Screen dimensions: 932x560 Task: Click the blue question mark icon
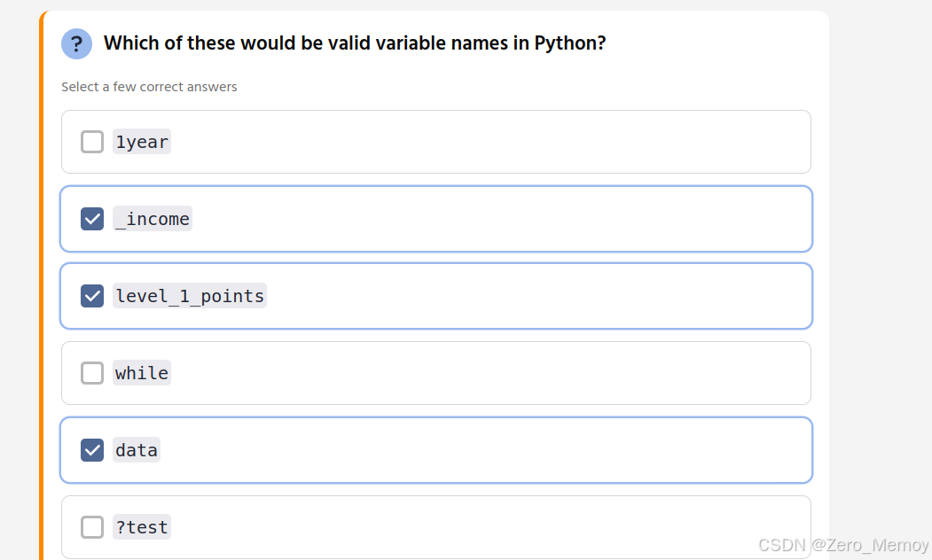(76, 43)
